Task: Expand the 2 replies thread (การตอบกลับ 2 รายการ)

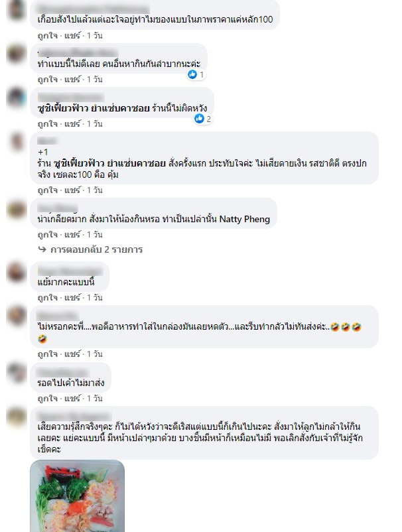Action: tap(96, 249)
